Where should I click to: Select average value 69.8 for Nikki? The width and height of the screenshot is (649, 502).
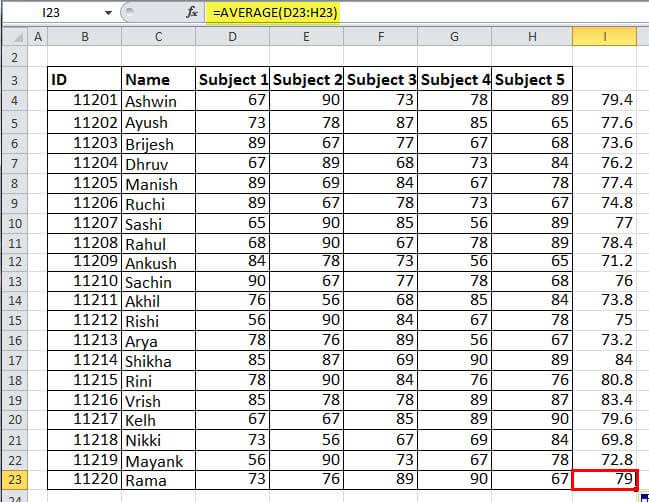tap(605, 440)
